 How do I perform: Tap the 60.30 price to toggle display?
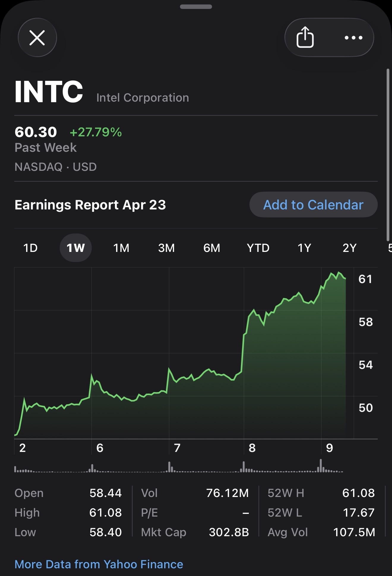click(x=36, y=132)
